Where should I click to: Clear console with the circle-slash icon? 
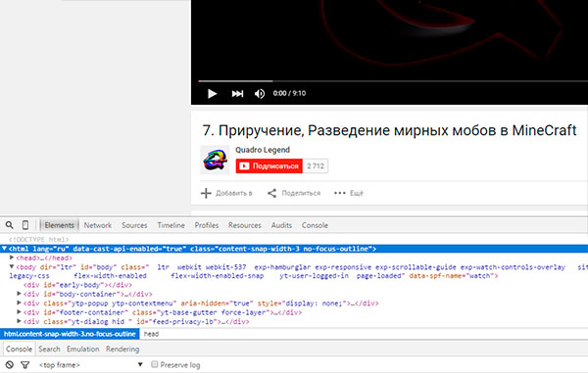(x=10, y=364)
